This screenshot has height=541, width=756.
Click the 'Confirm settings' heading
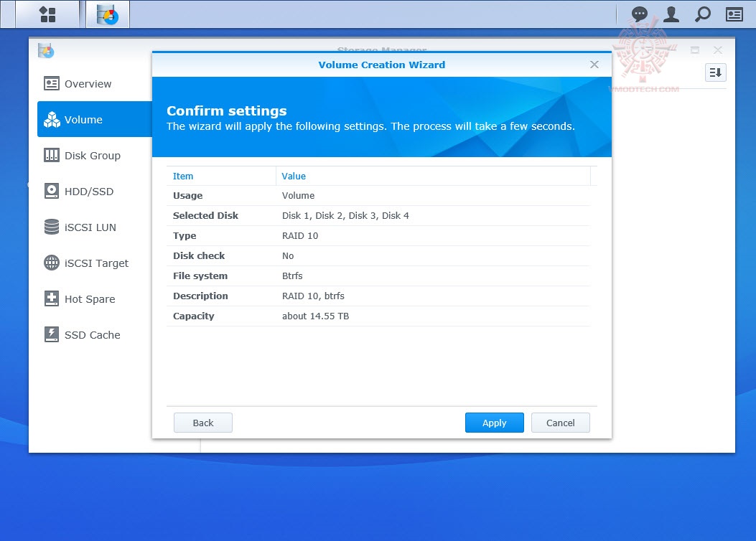[227, 110]
